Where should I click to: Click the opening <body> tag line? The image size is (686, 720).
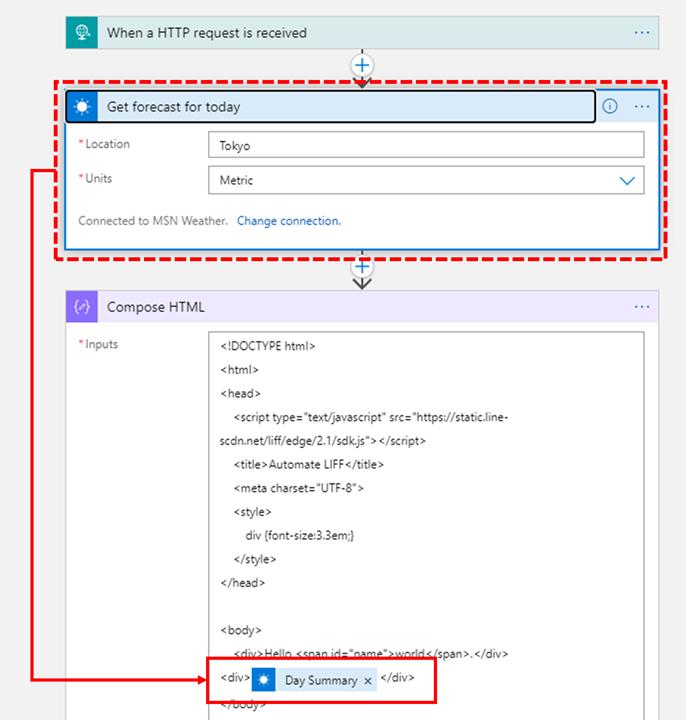coord(241,630)
